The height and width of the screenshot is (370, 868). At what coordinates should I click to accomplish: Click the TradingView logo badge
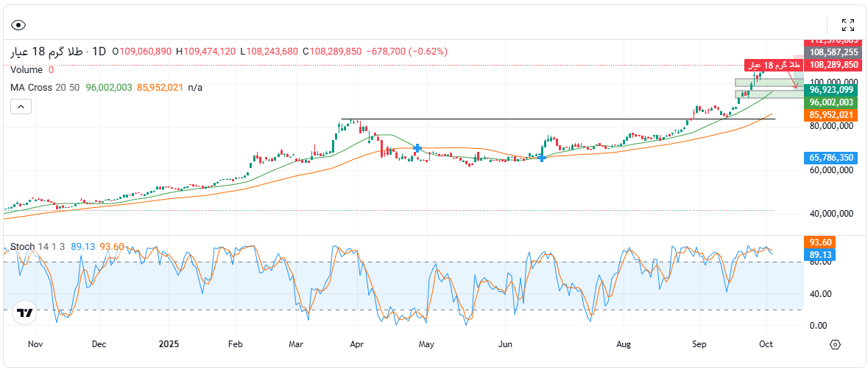click(x=25, y=313)
